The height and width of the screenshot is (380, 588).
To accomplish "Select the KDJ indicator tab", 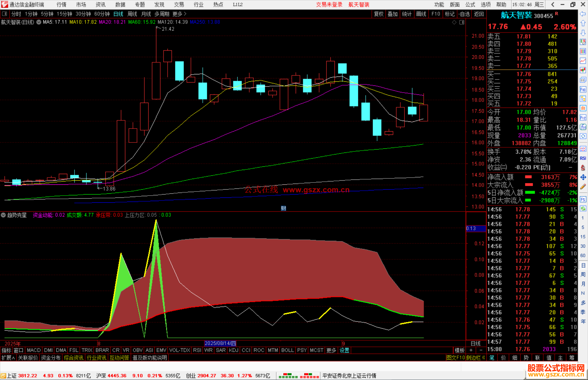I will [234, 350].
